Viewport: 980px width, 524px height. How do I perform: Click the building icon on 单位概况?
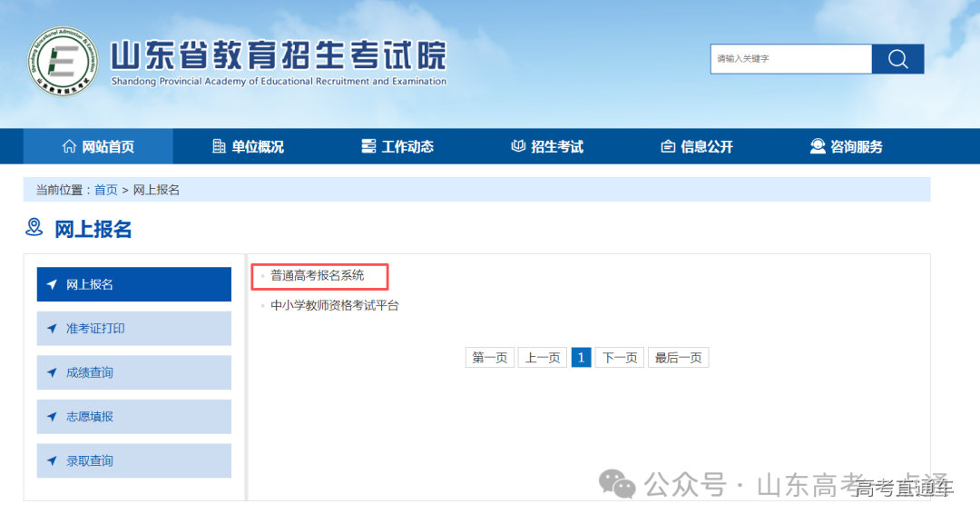click(219, 145)
